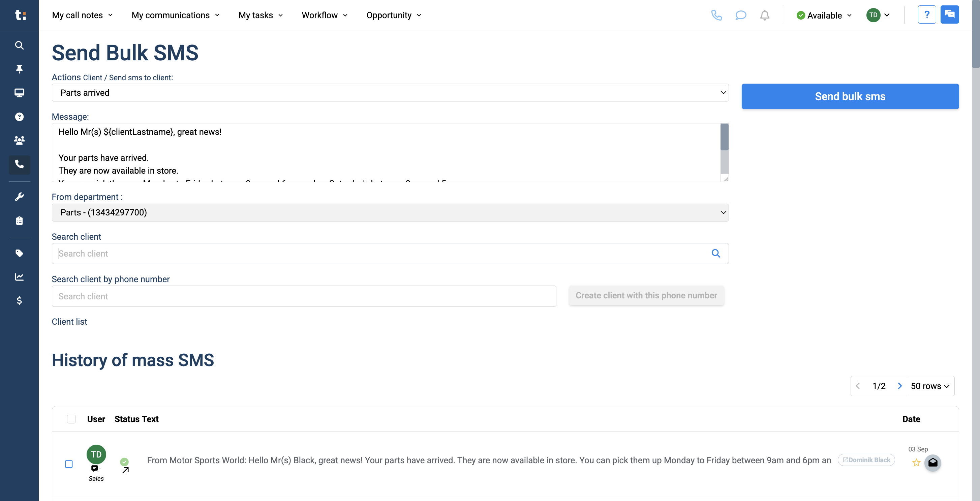Click the 'Send bulk sms' button

tap(850, 96)
